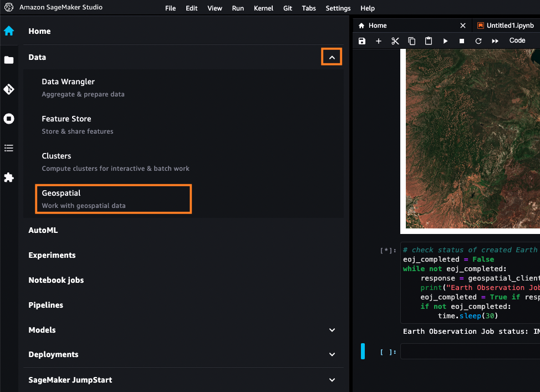Screen dimensions: 540x392
Task: Run selected cell with play icon
Action: 445,41
